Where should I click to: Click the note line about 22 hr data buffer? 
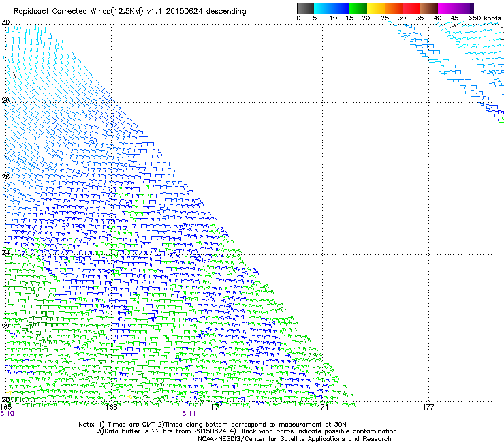pyautogui.click(x=247, y=431)
